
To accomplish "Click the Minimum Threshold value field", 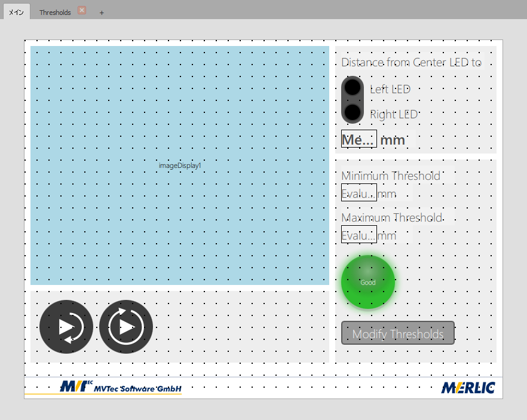I will pos(359,193).
